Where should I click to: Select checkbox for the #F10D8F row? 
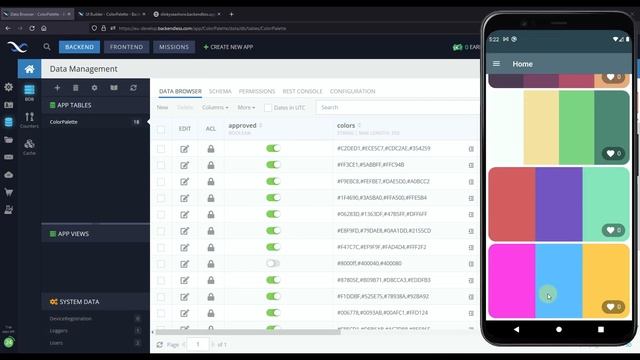(x=161, y=297)
